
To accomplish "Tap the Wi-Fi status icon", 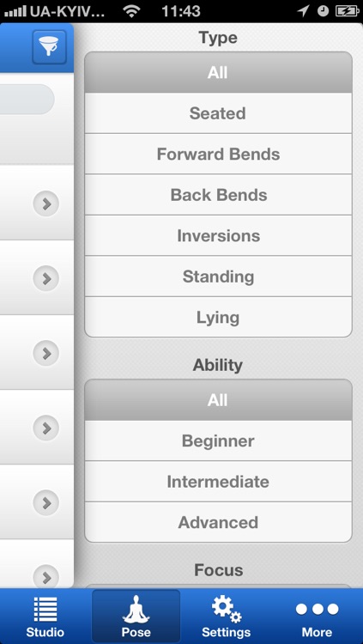I will pyautogui.click(x=131, y=11).
